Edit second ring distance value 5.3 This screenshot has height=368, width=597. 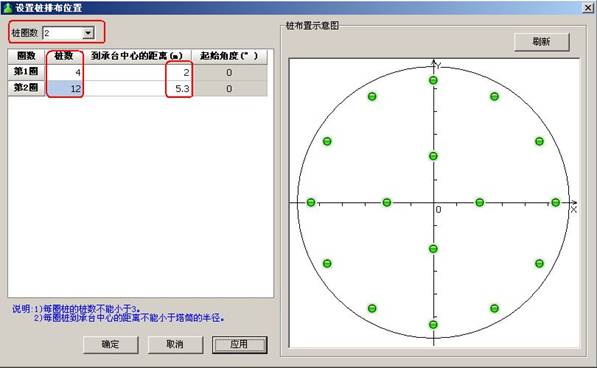point(137,88)
